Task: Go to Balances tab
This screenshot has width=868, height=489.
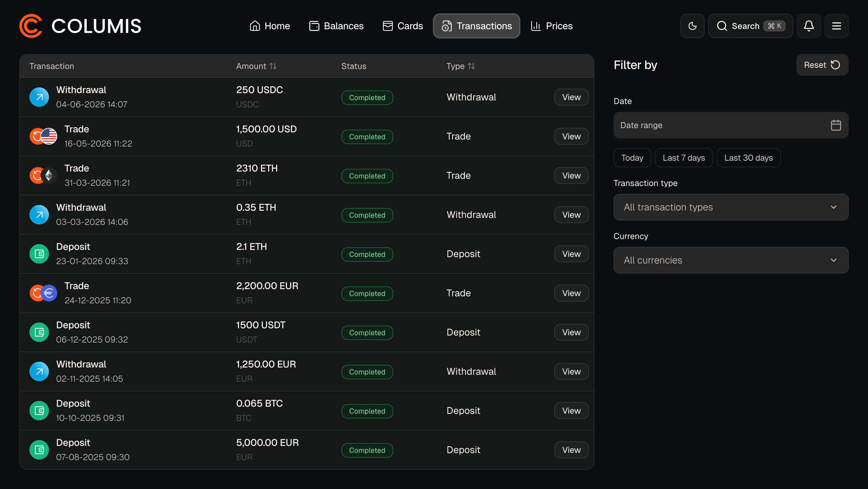Action: point(336,26)
